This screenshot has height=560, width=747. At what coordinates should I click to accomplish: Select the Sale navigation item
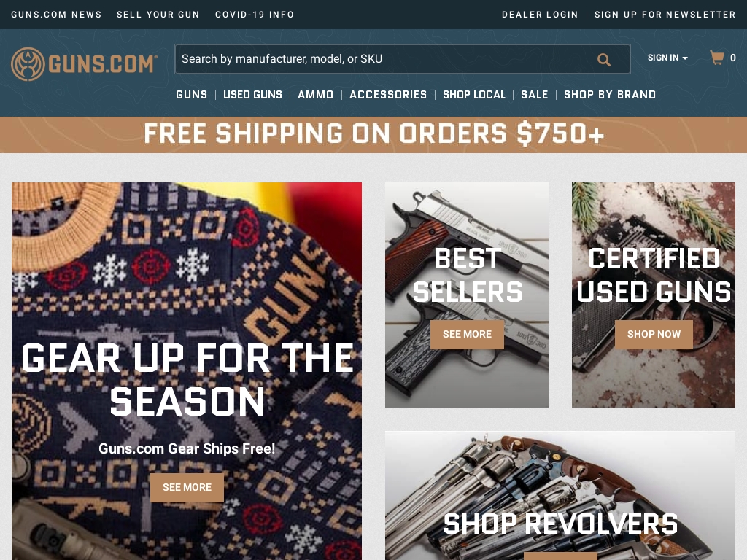(535, 95)
